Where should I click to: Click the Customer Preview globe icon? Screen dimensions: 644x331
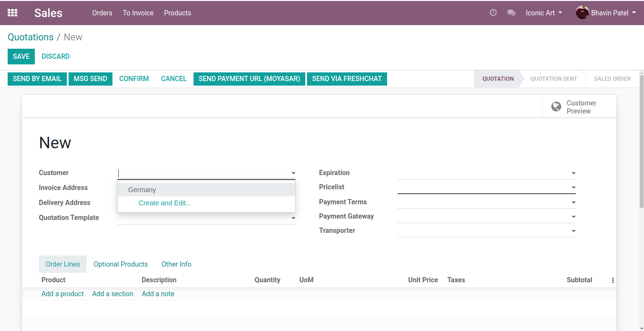pyautogui.click(x=556, y=107)
